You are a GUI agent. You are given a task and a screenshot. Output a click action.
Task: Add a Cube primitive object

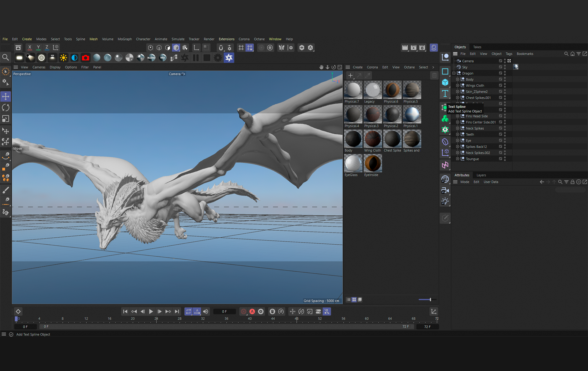point(445,83)
